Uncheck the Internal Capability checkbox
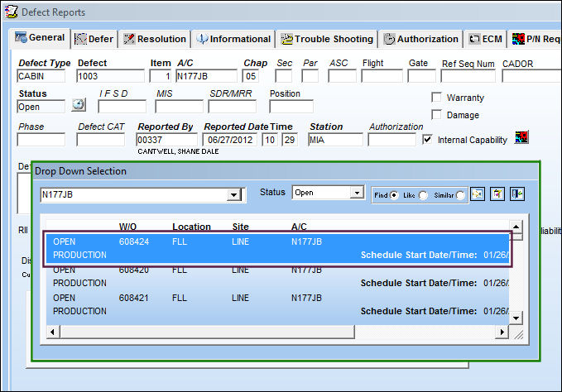Viewport: 562px width, 392px height. click(427, 139)
